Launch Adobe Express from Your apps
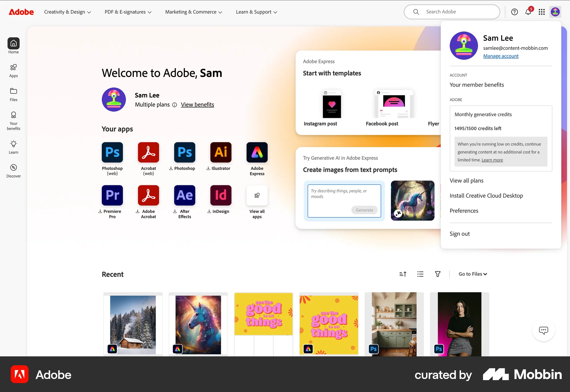 (x=257, y=152)
